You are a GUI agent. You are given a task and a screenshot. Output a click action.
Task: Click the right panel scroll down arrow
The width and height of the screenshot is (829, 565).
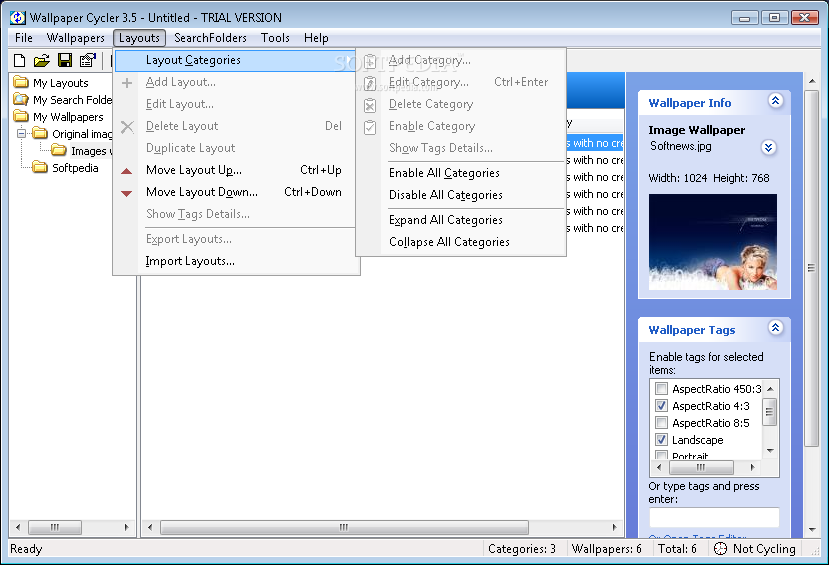coord(812,530)
